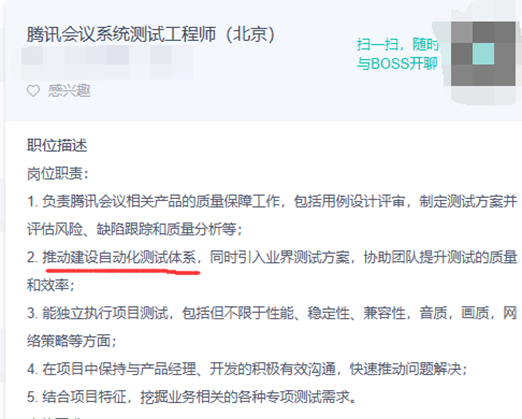Click the fifth duty about 专项测试需求

(192, 397)
